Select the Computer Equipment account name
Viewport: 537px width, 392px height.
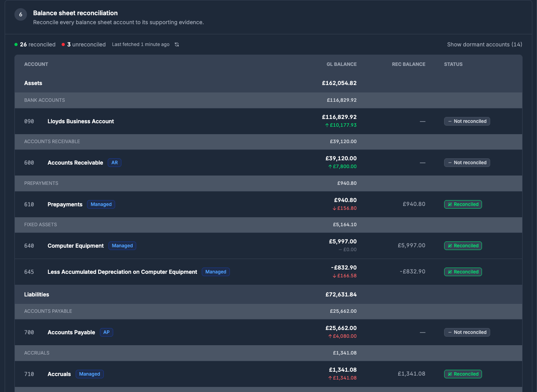tap(76, 246)
